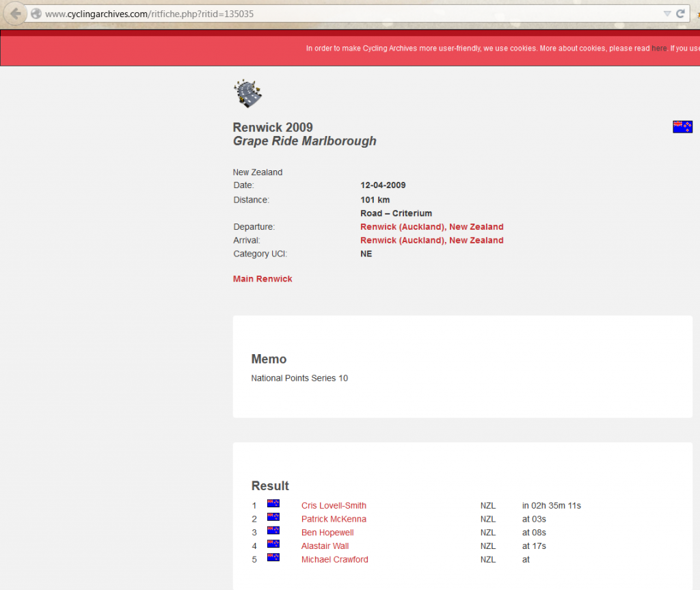Click the 'at 08s' time gap
The width and height of the screenshot is (700, 590).
[x=534, y=533]
